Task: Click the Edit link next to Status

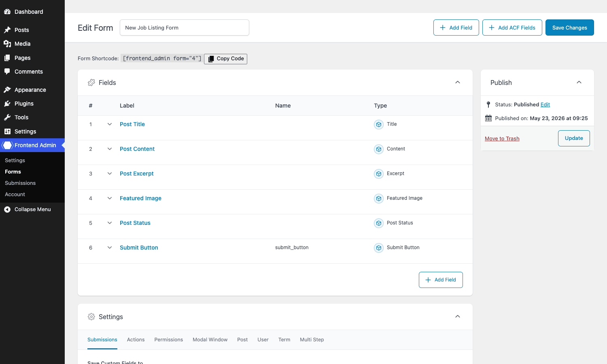Action: [x=545, y=104]
